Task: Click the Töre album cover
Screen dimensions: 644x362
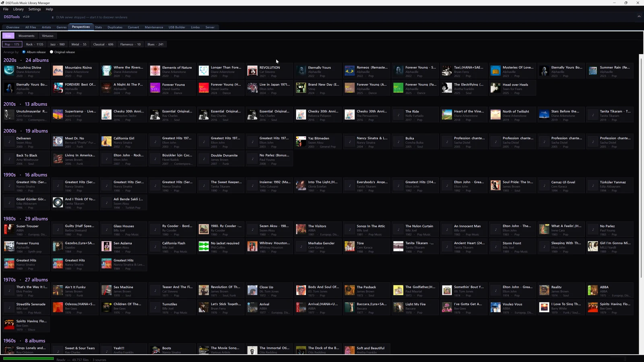Action: click(349, 246)
